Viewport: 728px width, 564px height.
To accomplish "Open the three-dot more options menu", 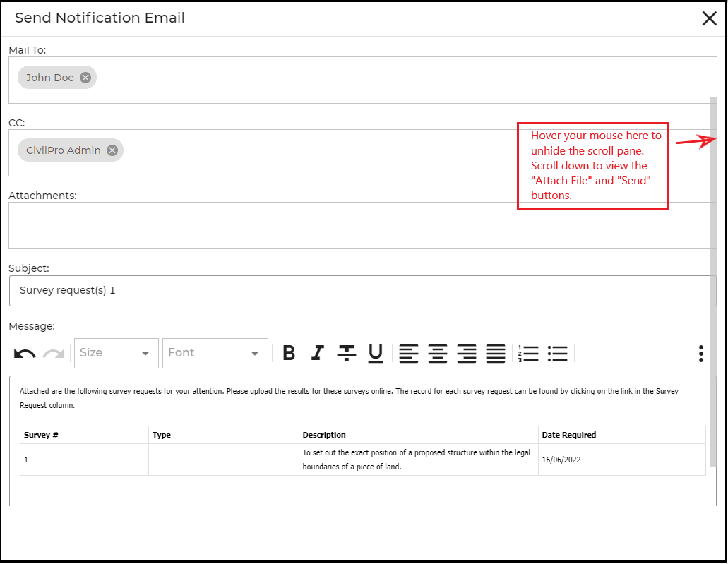I will (x=700, y=354).
